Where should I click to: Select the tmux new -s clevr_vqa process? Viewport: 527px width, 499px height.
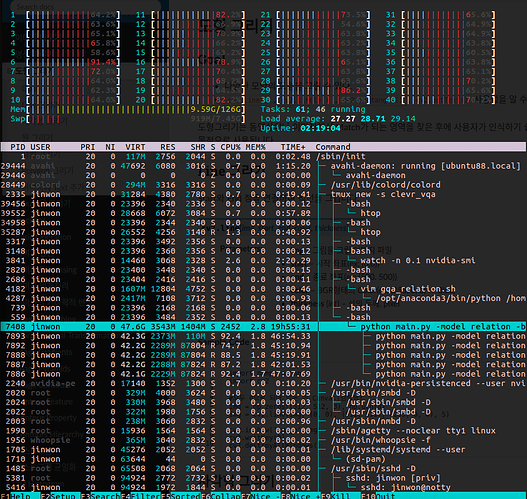pos(264,194)
